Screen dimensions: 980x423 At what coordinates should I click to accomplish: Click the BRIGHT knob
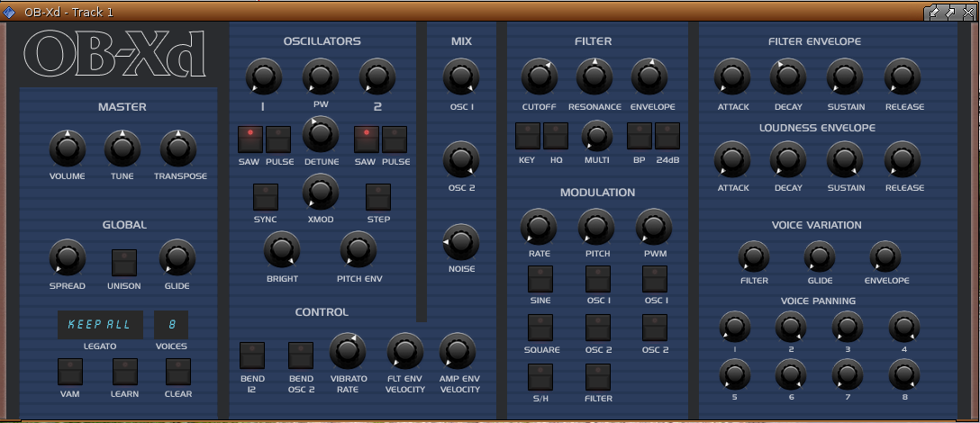coord(282,248)
